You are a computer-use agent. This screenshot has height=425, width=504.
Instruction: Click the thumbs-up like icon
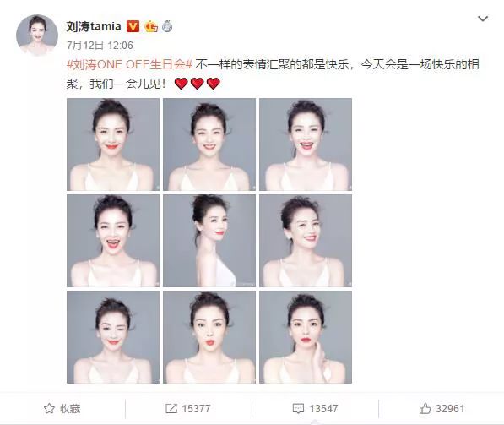(x=425, y=409)
